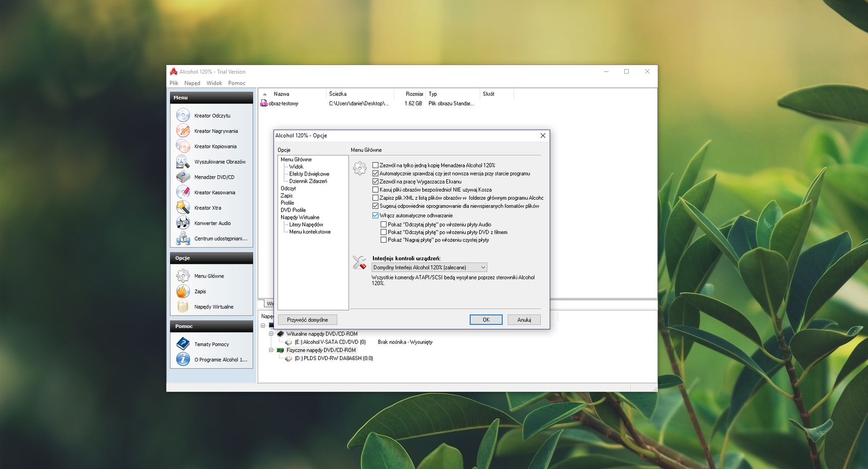This screenshot has height=469, width=868.
Task: Select Profile in options tree
Action: [x=287, y=203]
